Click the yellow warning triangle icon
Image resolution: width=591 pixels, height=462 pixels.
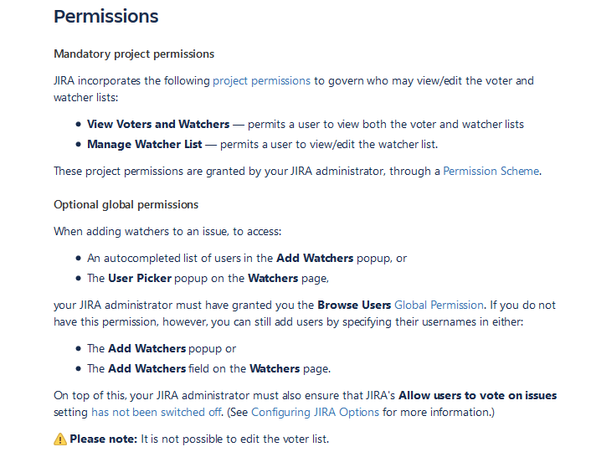(x=60, y=439)
